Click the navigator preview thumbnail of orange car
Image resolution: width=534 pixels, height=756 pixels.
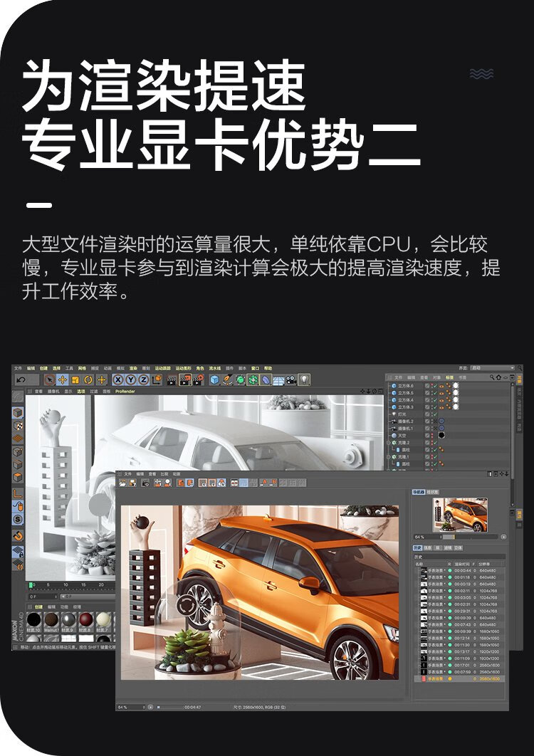point(459,514)
